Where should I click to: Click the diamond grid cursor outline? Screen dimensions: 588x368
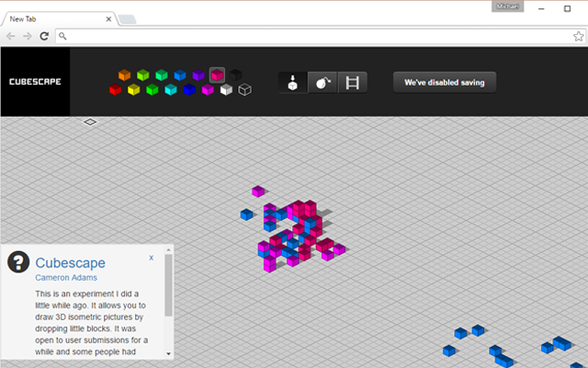90,122
